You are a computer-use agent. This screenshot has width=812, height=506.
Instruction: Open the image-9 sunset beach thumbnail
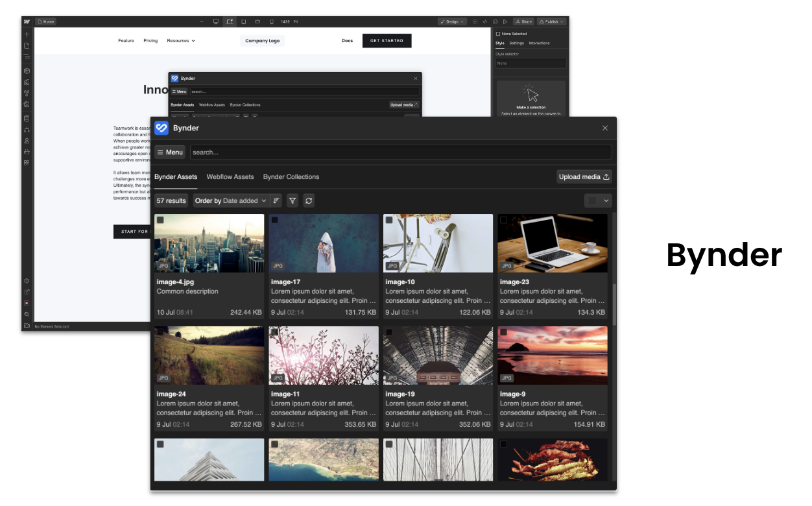click(x=553, y=355)
